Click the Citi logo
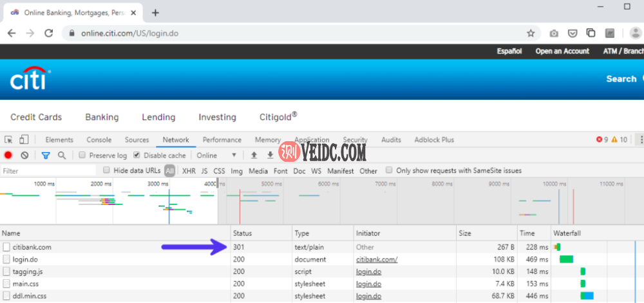Viewport: 644px width, 303px height. click(30, 78)
